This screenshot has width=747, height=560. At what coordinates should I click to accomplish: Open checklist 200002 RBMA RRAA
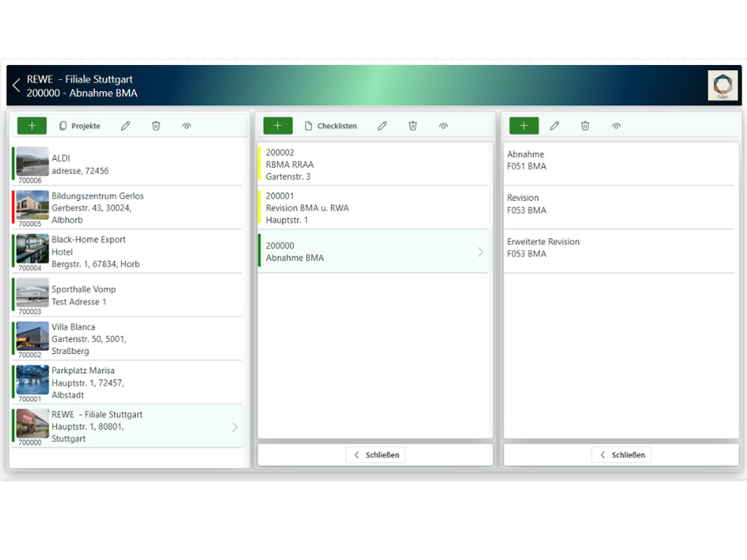pos(373,164)
